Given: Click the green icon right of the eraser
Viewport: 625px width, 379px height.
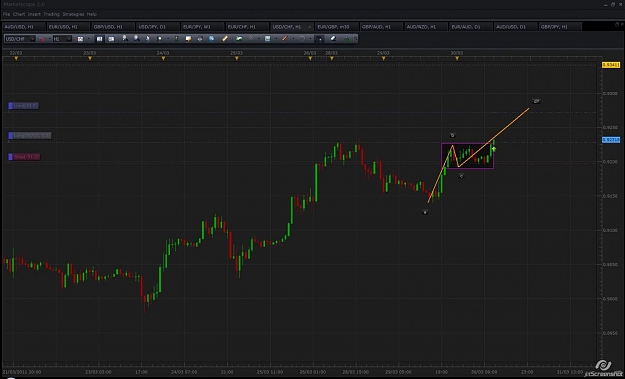Looking at the screenshot, I should tap(347, 39).
